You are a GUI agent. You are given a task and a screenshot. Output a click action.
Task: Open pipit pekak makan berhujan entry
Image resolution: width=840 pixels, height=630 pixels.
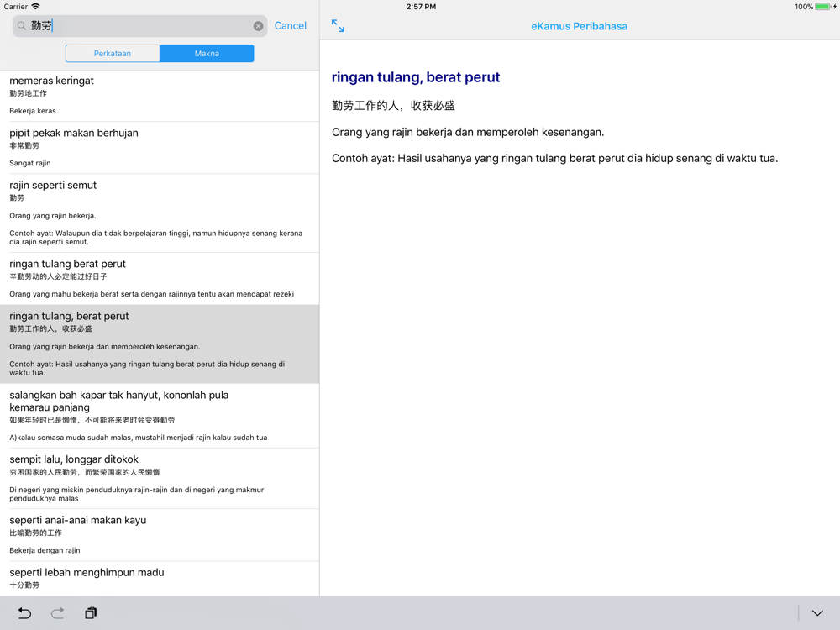tap(160, 148)
